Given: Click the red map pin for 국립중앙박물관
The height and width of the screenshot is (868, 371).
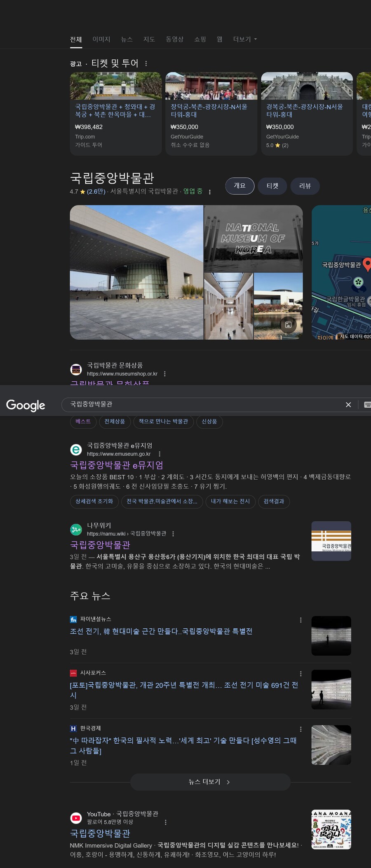Looking at the screenshot, I should [367, 264].
